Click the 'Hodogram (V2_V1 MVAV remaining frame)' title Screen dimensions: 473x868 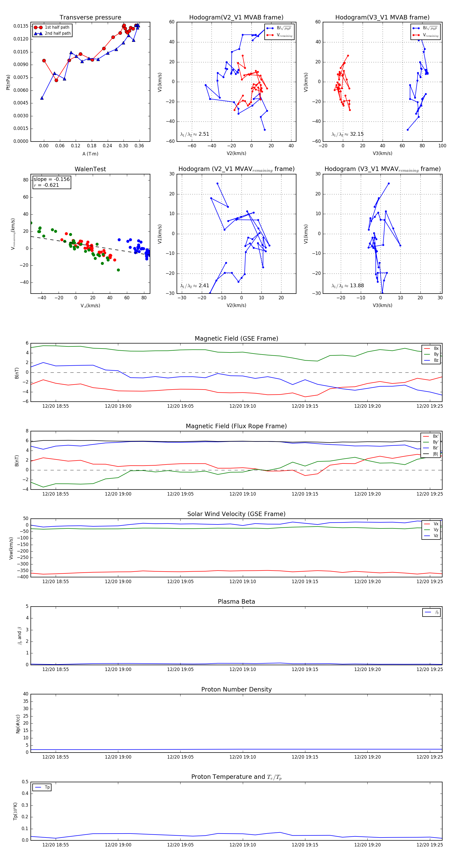[236, 169]
